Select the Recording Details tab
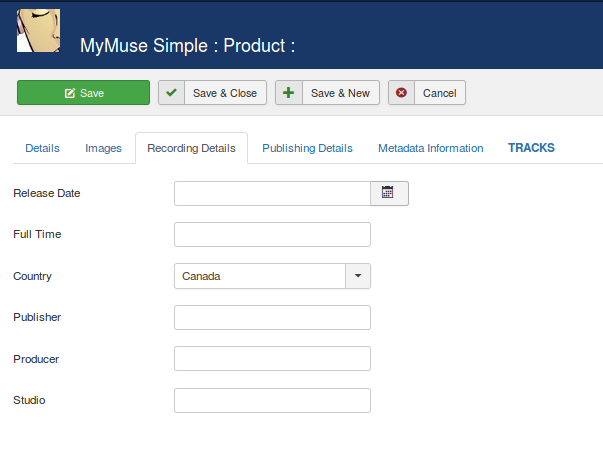This screenshot has width=603, height=452. coord(191,148)
